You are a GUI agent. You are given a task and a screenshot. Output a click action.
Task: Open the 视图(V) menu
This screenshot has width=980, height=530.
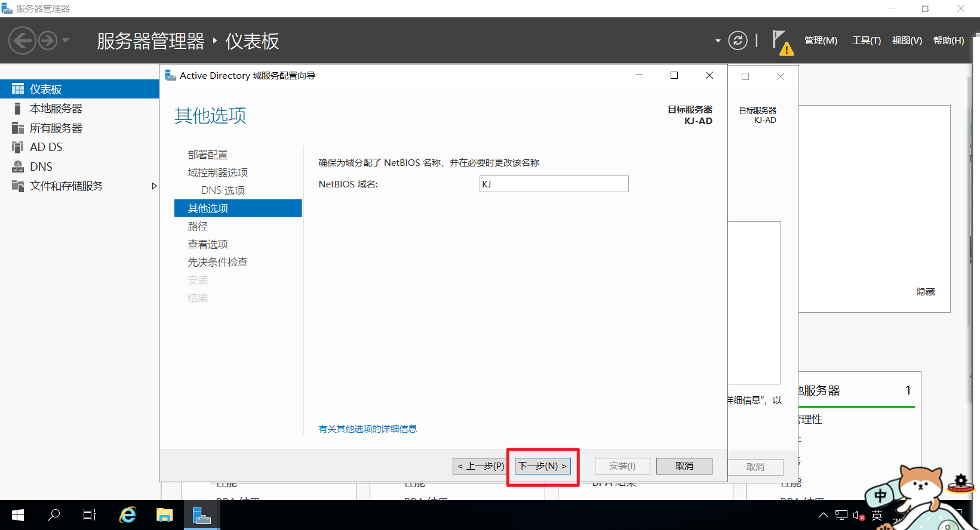(907, 41)
